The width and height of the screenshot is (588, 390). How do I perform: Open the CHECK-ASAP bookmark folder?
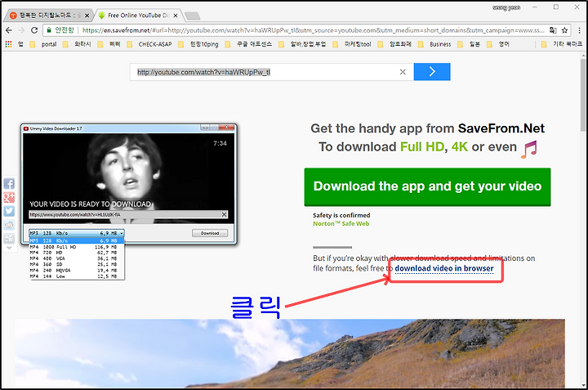pyautogui.click(x=149, y=44)
